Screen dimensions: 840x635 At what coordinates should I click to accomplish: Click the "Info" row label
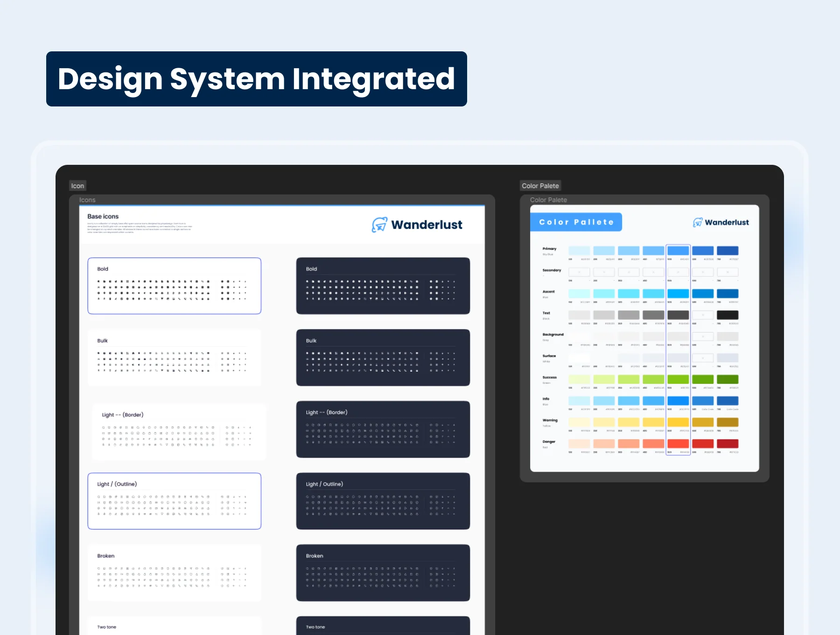(x=546, y=399)
